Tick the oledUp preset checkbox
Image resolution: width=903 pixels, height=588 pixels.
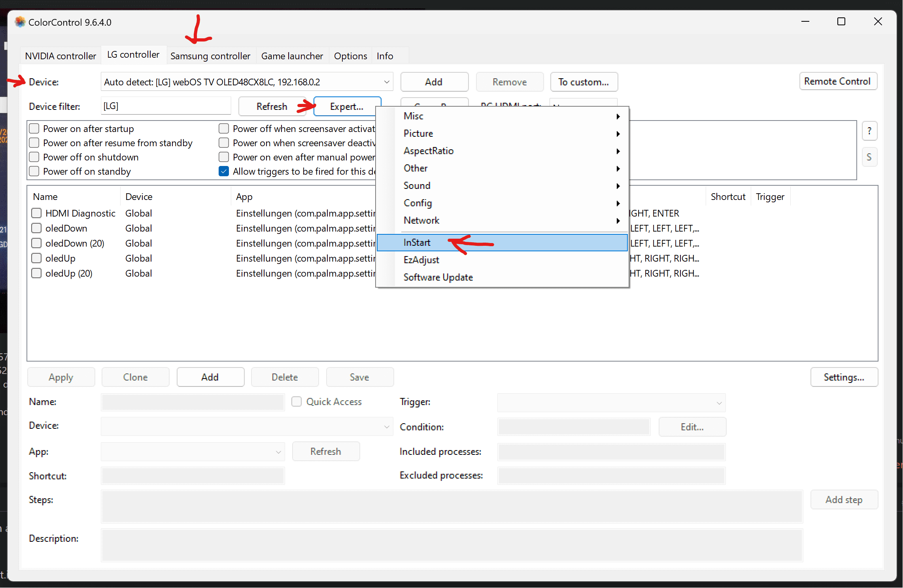point(36,258)
